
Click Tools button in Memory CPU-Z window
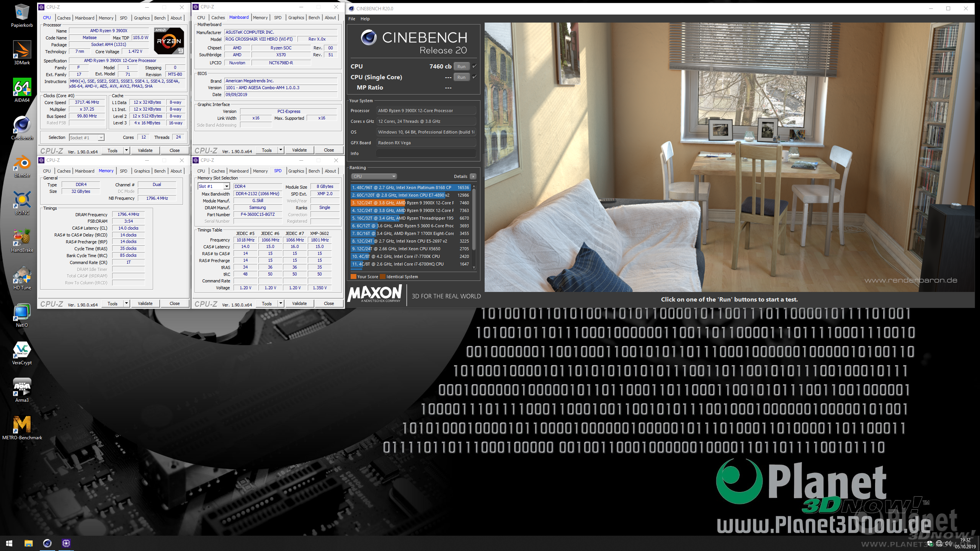[x=113, y=303]
